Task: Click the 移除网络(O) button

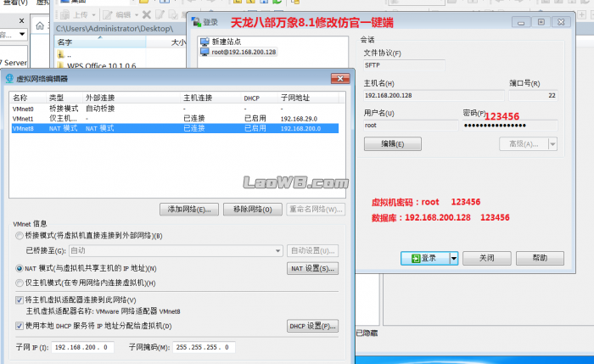Action: tap(253, 210)
